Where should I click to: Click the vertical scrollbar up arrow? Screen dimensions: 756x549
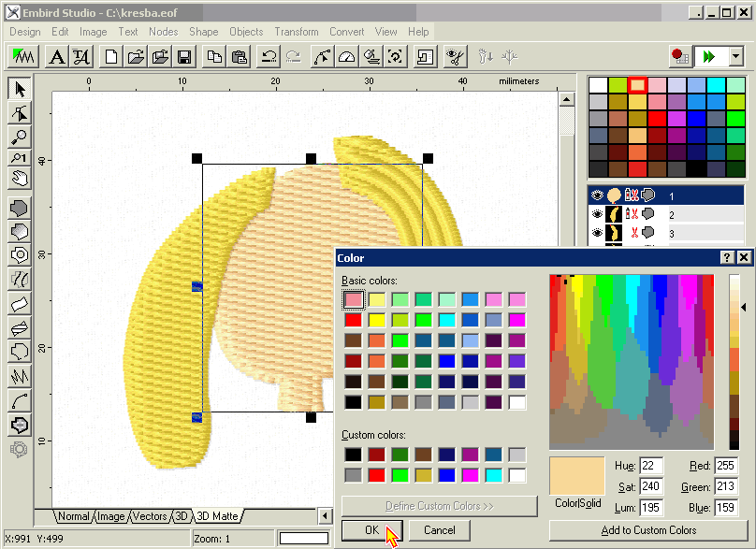566,100
